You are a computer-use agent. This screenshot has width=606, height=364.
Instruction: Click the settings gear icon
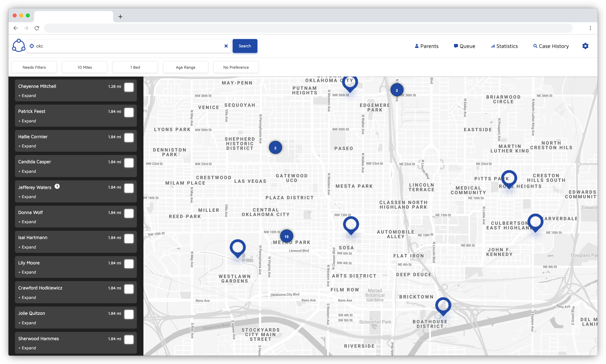pyautogui.click(x=585, y=46)
